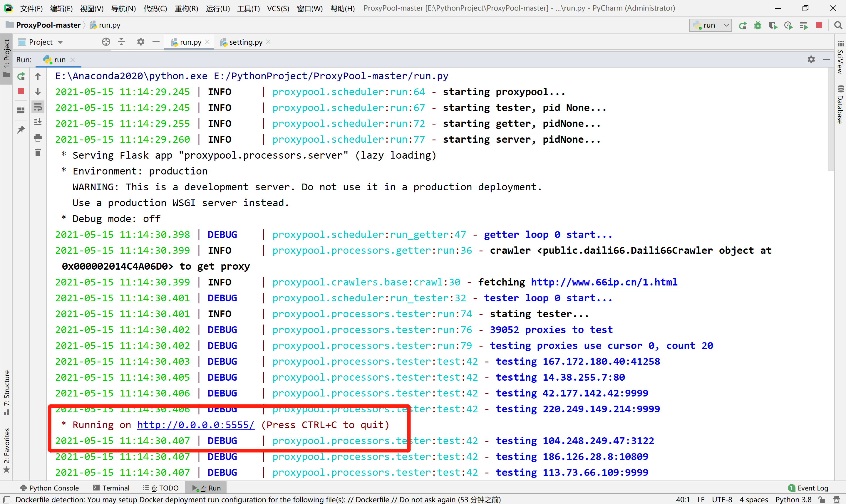This screenshot has height=504, width=846.
Task: Open the VCS(S) menu
Action: 278,8
